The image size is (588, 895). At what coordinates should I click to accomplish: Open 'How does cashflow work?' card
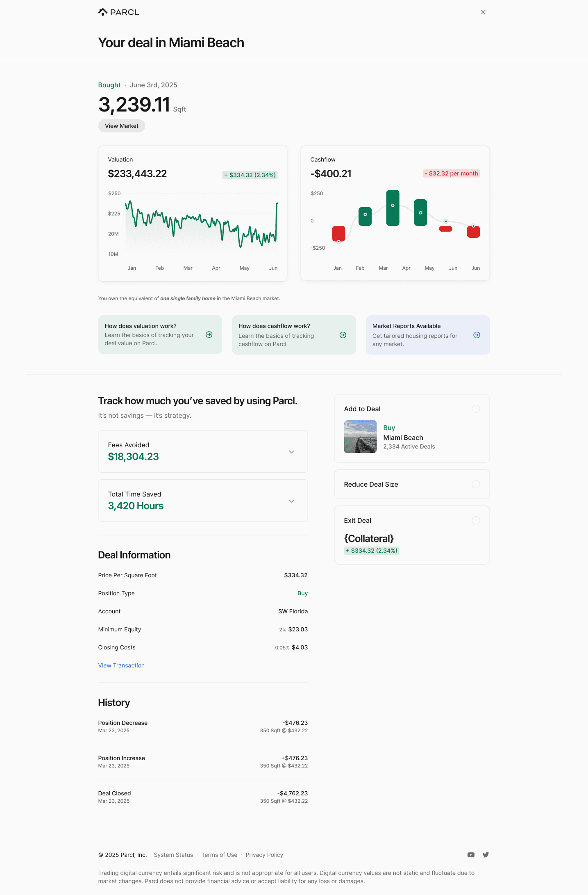(294, 335)
